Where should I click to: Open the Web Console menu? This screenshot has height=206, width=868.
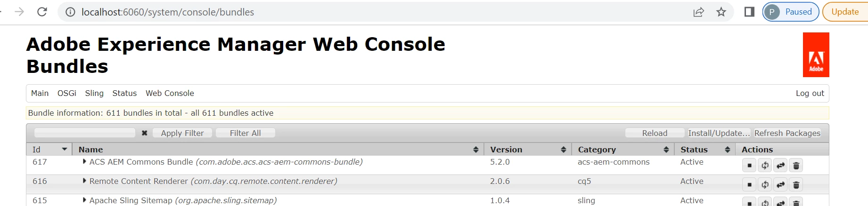(x=170, y=93)
